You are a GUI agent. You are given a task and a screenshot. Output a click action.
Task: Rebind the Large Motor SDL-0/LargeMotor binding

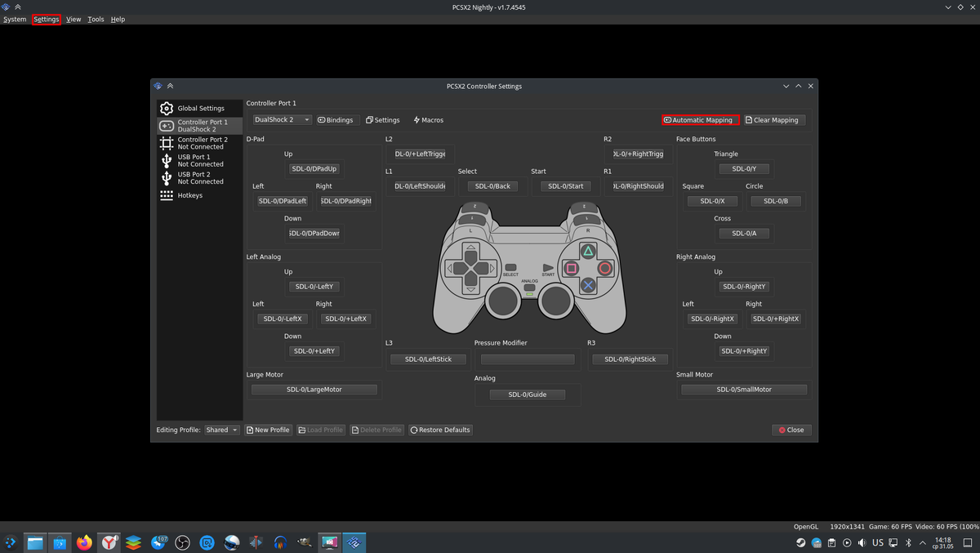(x=314, y=390)
